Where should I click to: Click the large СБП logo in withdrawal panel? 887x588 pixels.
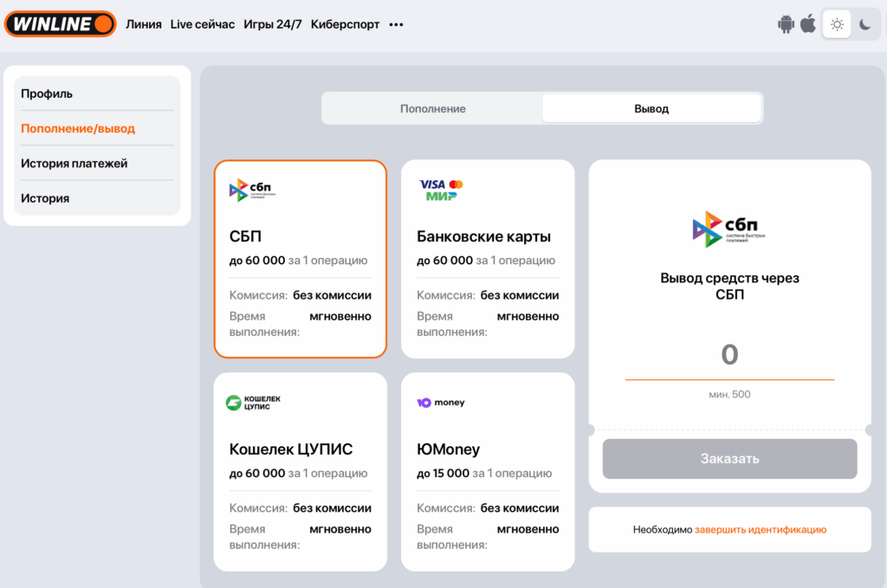[729, 229]
